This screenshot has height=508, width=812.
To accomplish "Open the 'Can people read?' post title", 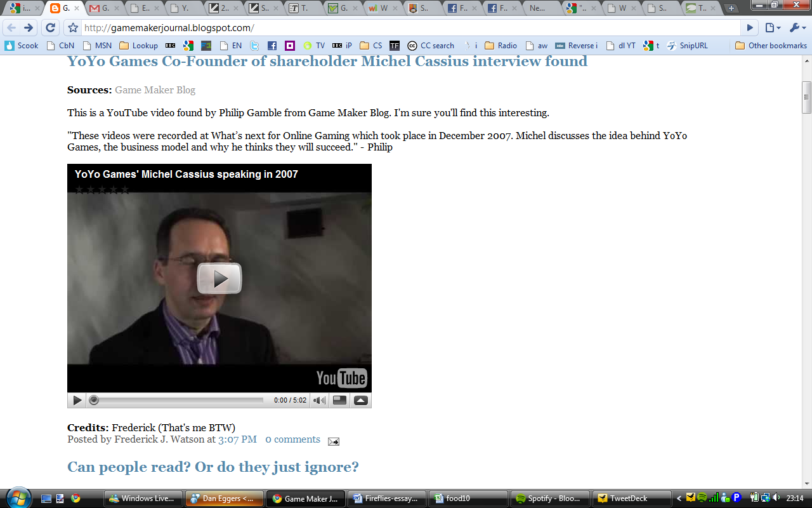I will tap(213, 467).
